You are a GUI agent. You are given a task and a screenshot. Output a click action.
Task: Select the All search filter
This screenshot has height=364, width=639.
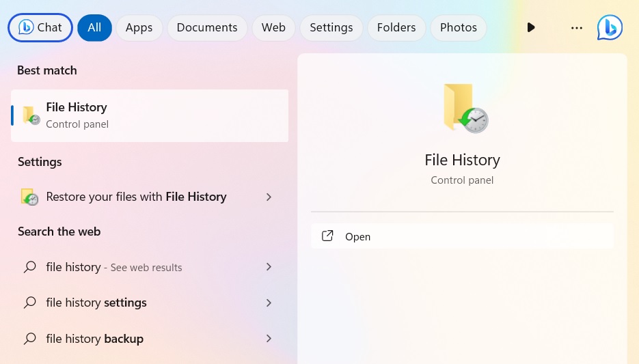94,28
